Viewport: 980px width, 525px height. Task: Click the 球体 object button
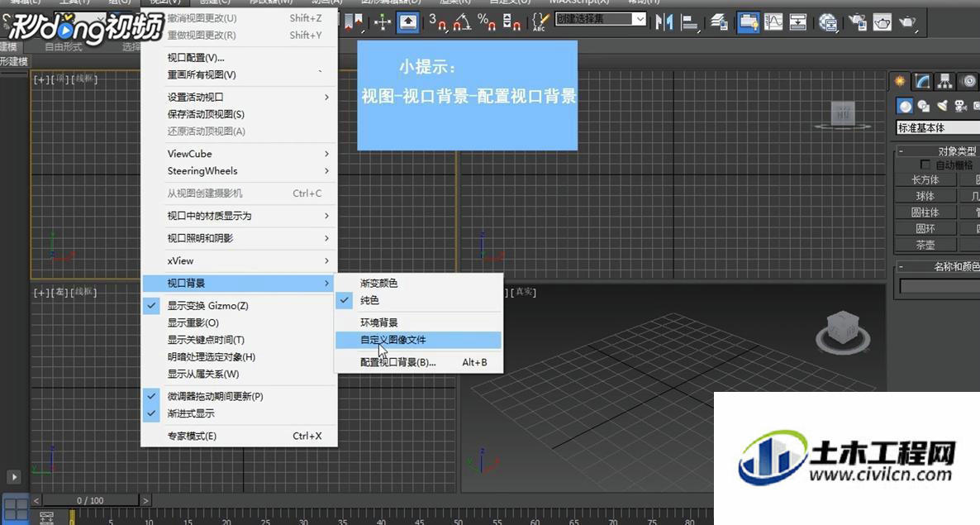pos(925,196)
